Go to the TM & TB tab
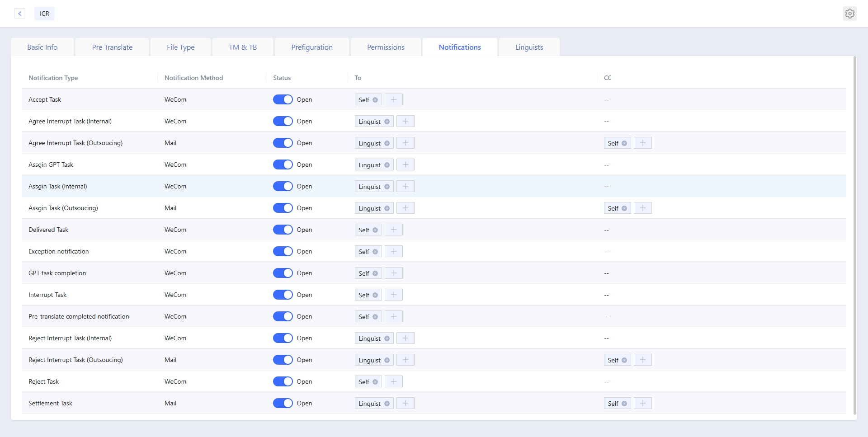 (x=243, y=47)
